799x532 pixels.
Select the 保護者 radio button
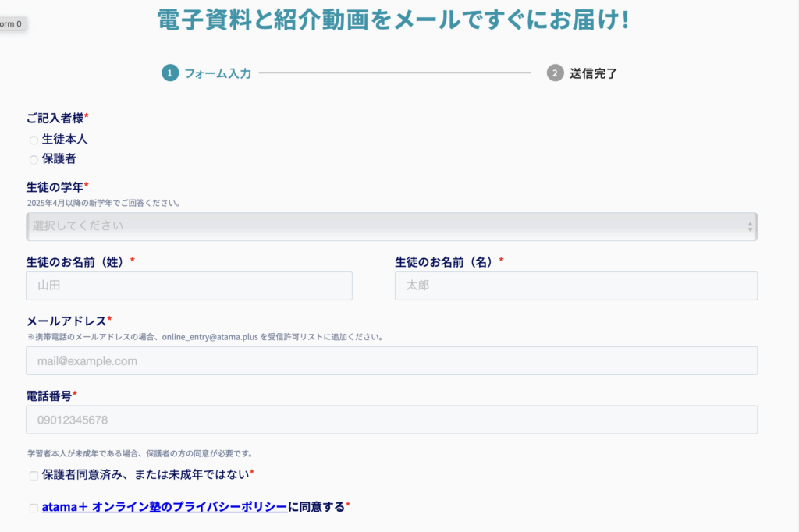pyautogui.click(x=34, y=160)
